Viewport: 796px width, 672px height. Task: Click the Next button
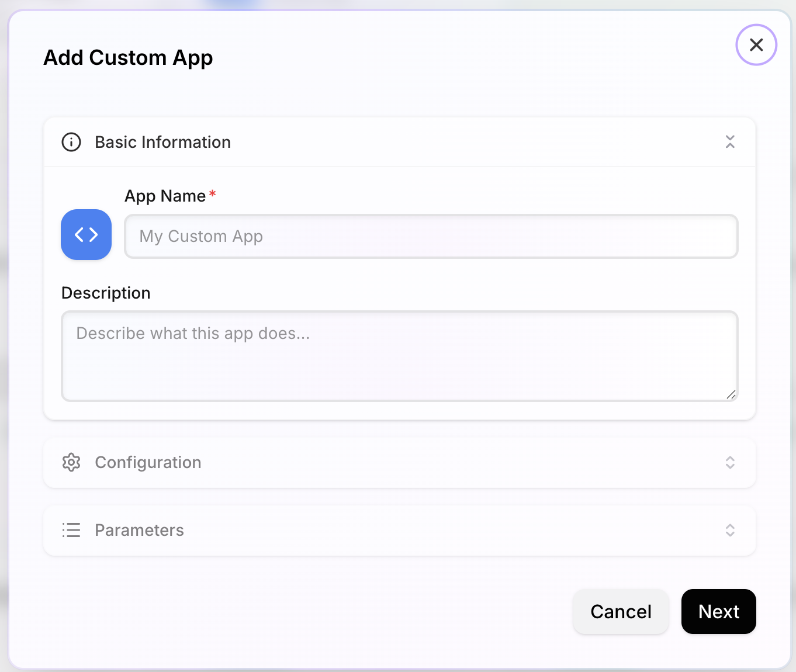pyautogui.click(x=718, y=611)
